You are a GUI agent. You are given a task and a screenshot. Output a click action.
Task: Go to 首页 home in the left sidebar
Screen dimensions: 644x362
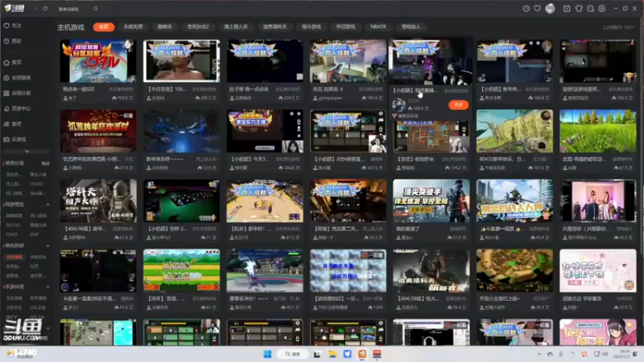(13, 63)
